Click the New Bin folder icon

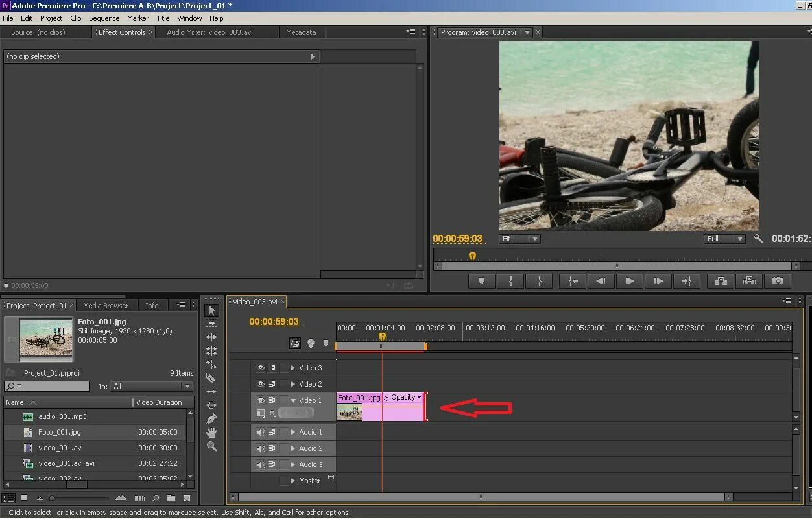(171, 498)
